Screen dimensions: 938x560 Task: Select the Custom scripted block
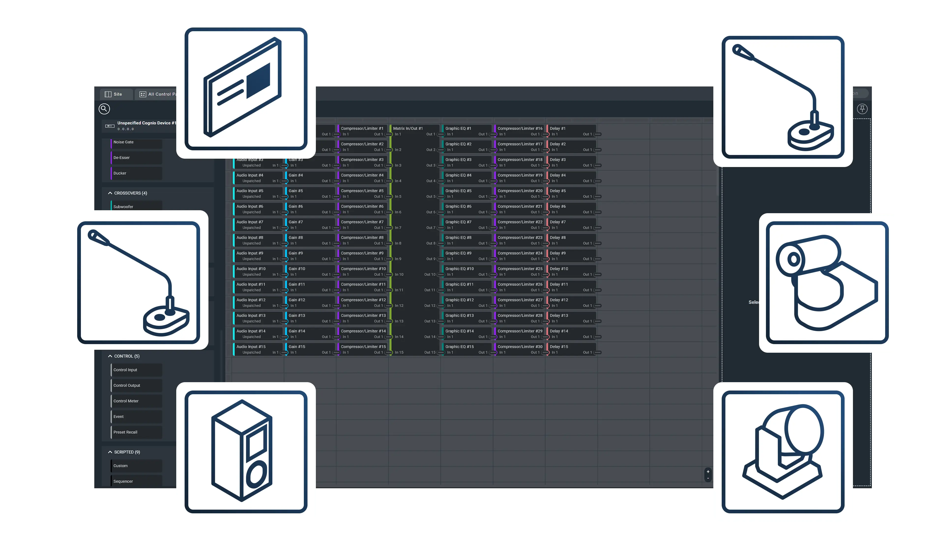(137, 466)
